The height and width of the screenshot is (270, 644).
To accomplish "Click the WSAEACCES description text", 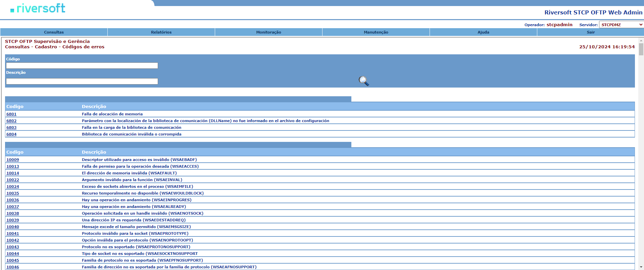I will (x=140, y=166).
